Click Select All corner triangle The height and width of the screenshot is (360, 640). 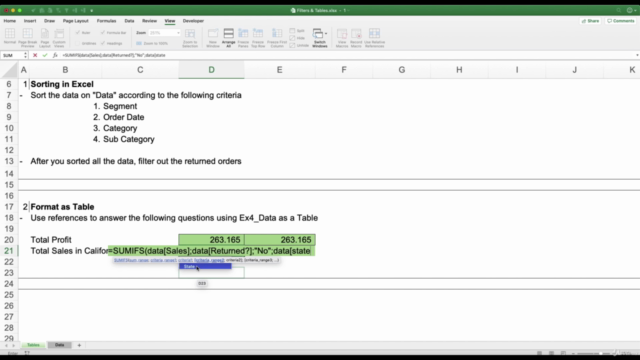[9, 70]
